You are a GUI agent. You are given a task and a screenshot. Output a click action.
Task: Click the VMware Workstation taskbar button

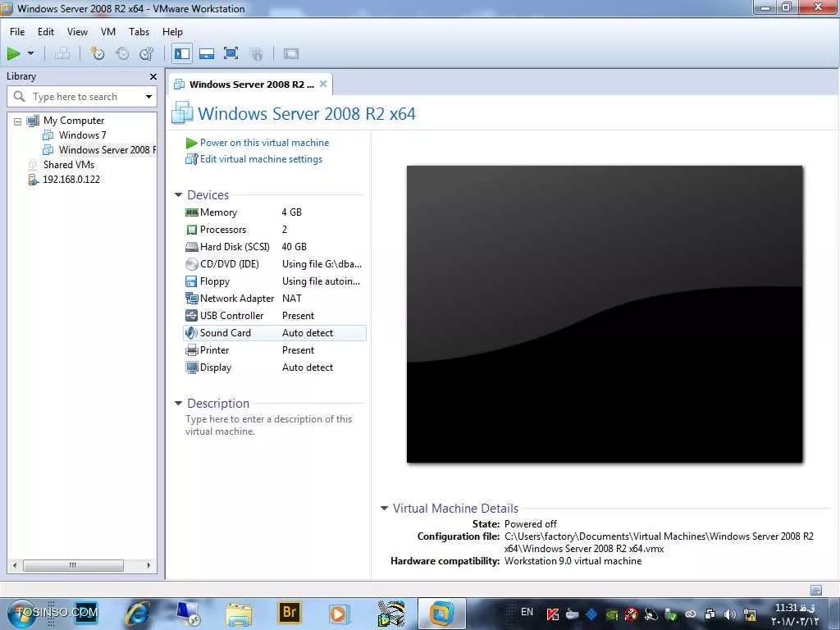(441, 614)
